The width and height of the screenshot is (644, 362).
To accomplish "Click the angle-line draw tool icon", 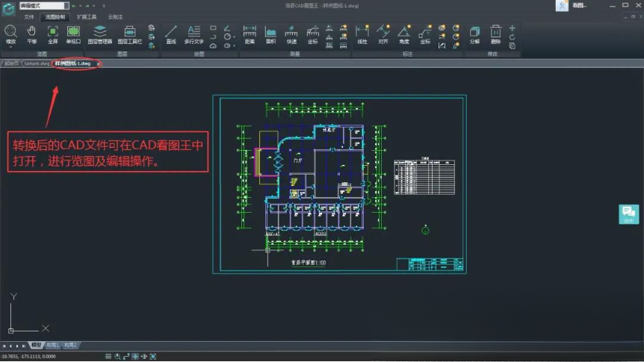I will tap(227, 28).
